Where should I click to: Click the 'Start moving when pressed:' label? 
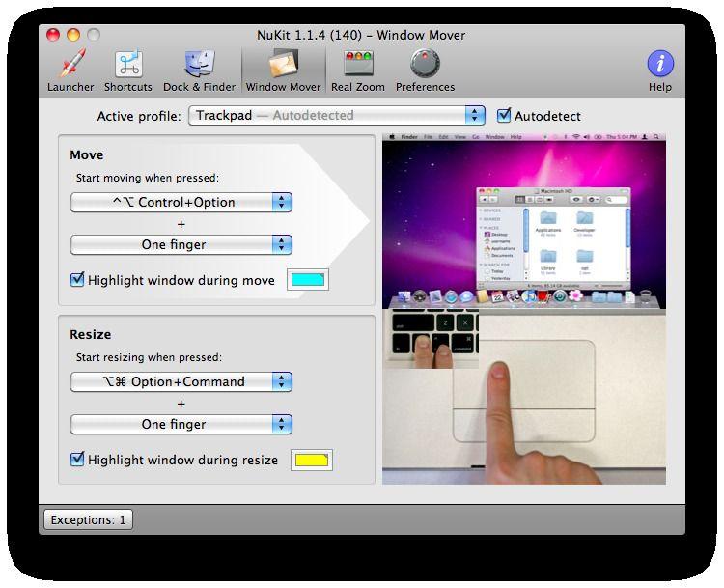[148, 178]
